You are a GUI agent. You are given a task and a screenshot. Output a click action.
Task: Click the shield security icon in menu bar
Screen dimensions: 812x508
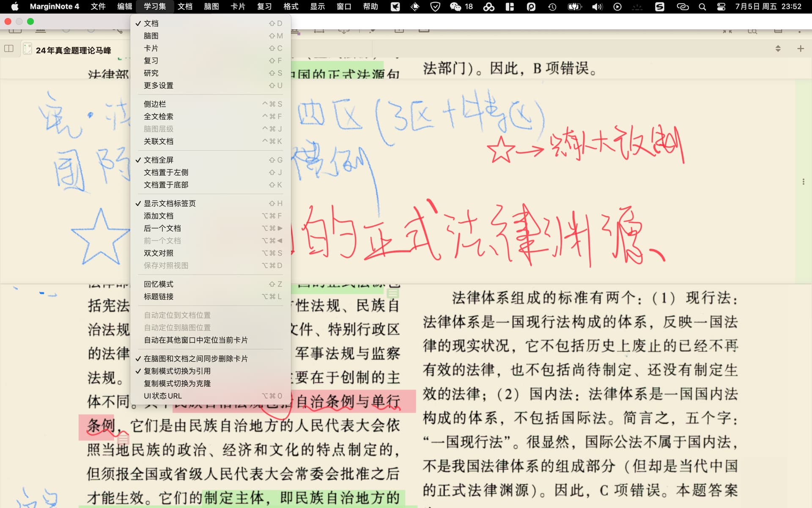pos(435,6)
